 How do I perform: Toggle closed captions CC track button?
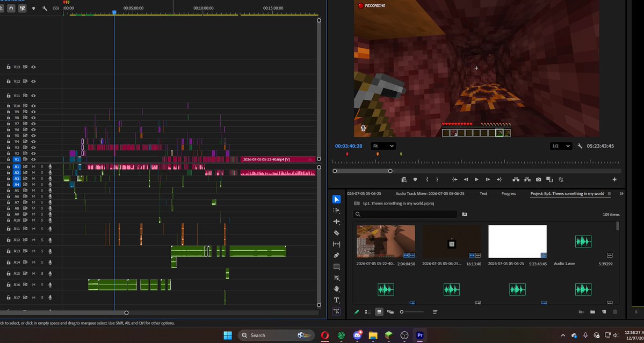point(56,8)
